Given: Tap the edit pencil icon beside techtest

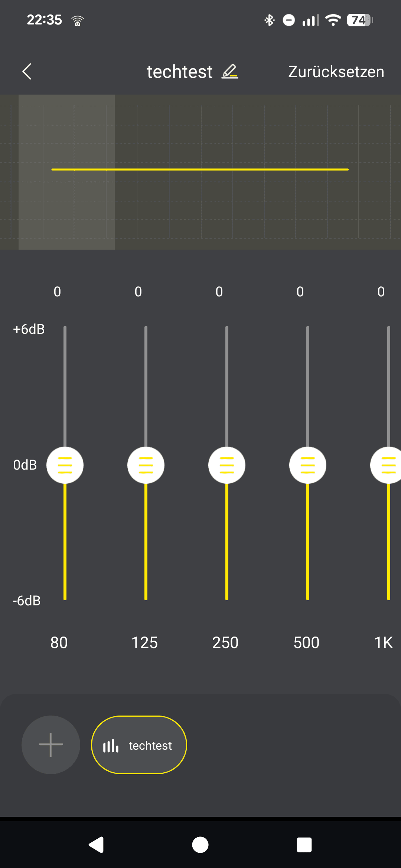Looking at the screenshot, I should (x=230, y=72).
